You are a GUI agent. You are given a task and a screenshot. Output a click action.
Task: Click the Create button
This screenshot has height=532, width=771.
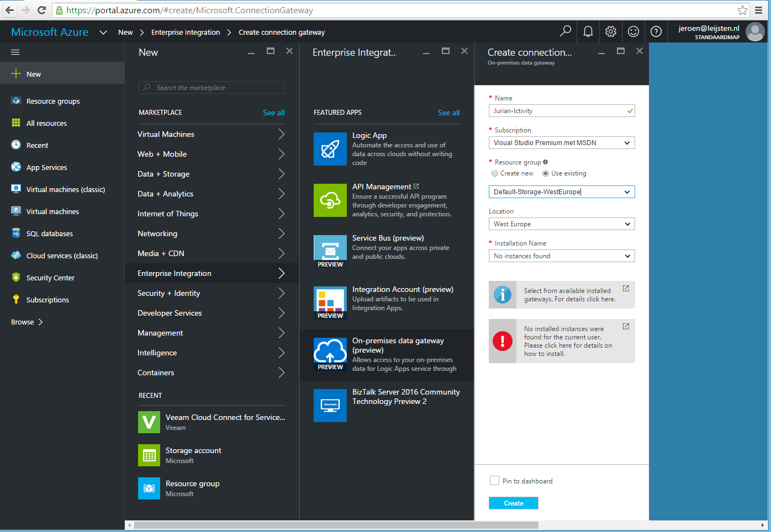point(514,503)
